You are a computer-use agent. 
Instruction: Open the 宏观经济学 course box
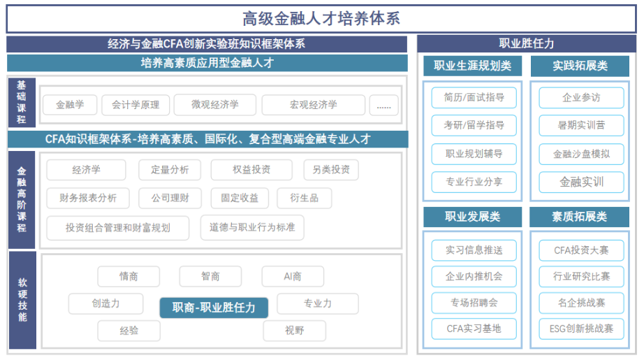pos(313,105)
